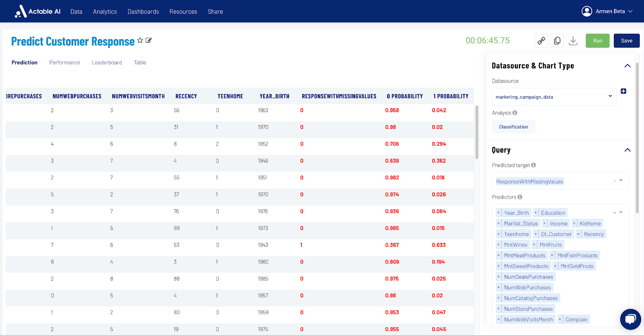Click the copy link chain icon
644x335 pixels.
tap(541, 41)
